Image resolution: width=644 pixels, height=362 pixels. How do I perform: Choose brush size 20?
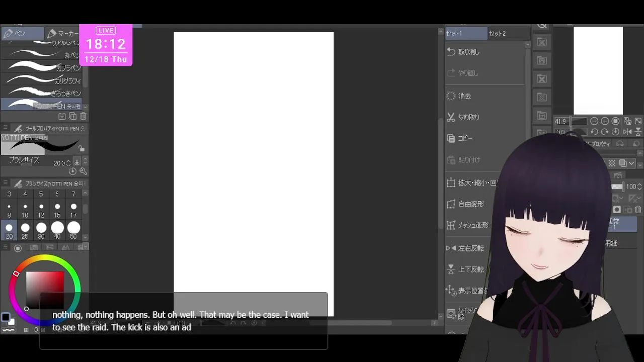(x=9, y=231)
